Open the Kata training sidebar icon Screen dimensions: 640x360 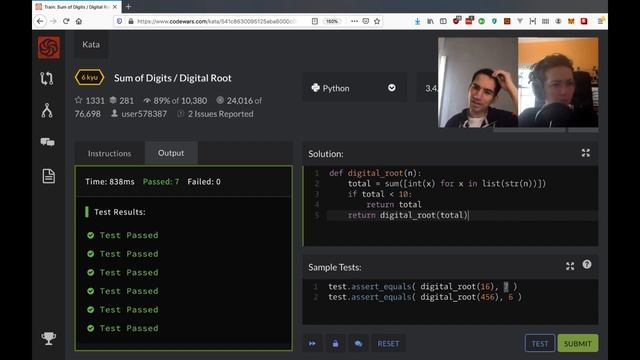pyautogui.click(x=47, y=78)
